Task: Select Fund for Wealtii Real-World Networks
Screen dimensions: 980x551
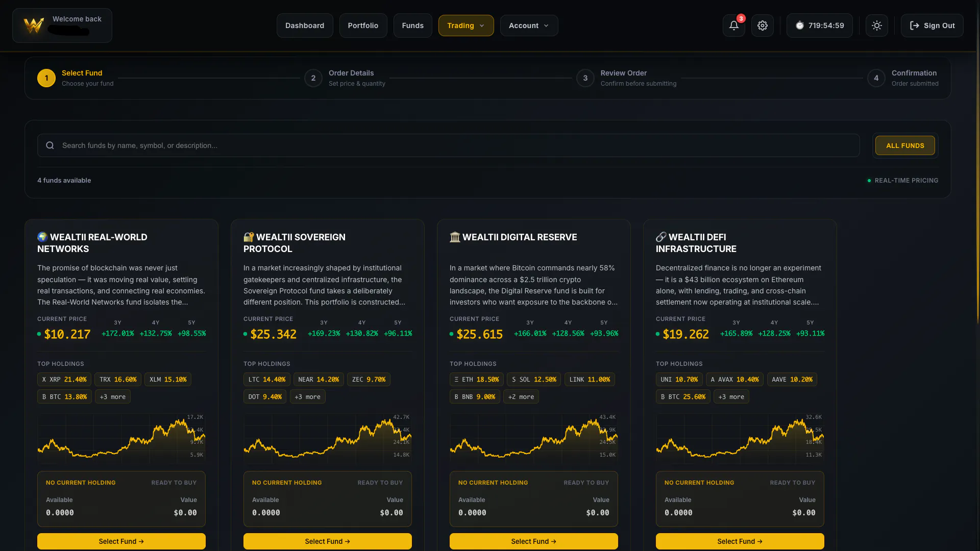Action: pyautogui.click(x=121, y=541)
